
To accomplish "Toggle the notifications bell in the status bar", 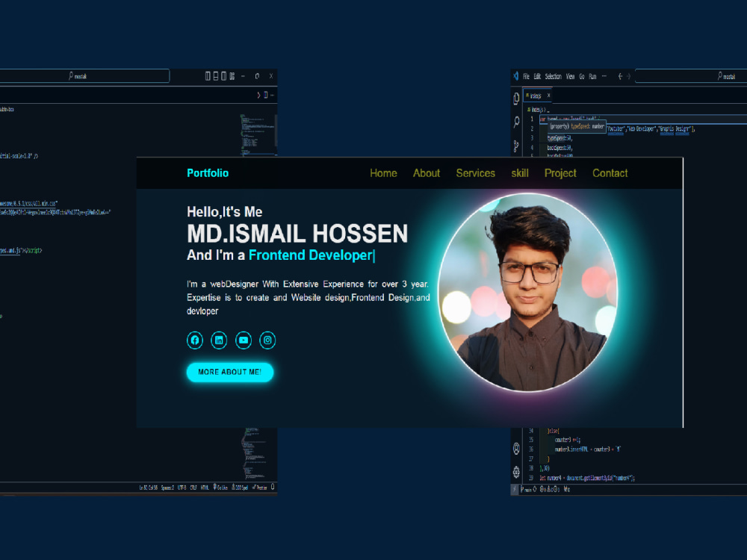I will pos(272,488).
